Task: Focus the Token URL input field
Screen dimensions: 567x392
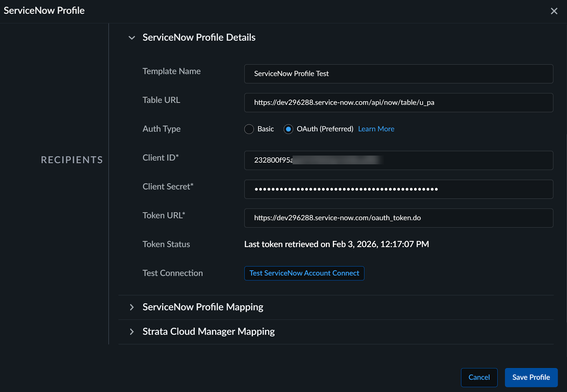Action: (x=398, y=218)
